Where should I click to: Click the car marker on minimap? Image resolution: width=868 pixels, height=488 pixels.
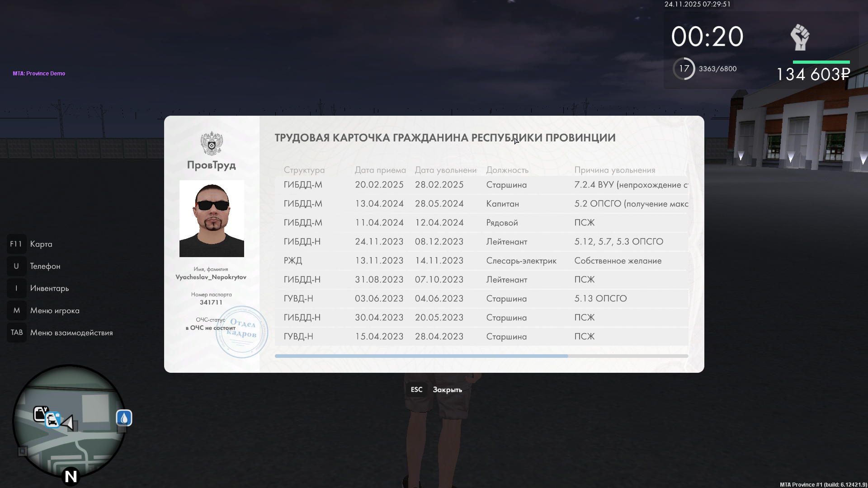tap(52, 420)
